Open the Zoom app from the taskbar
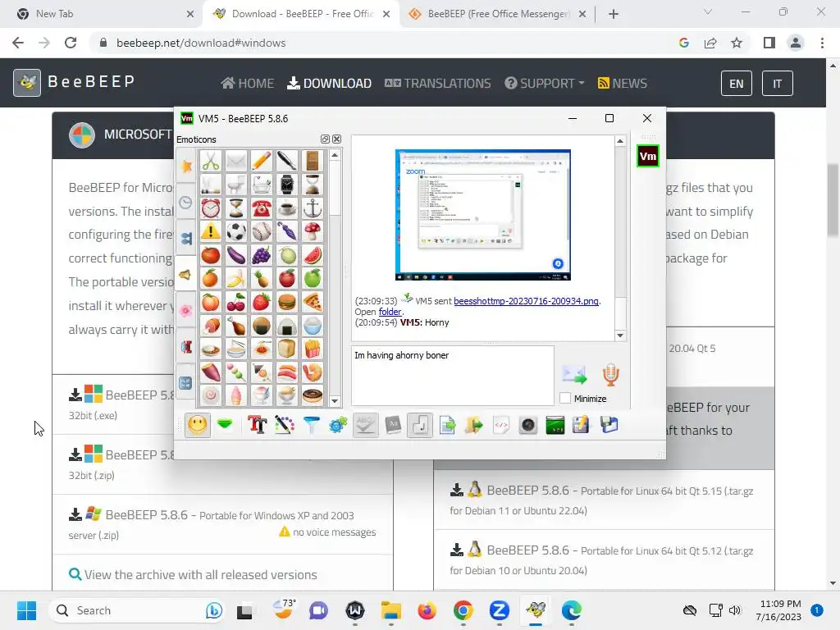 click(499, 610)
